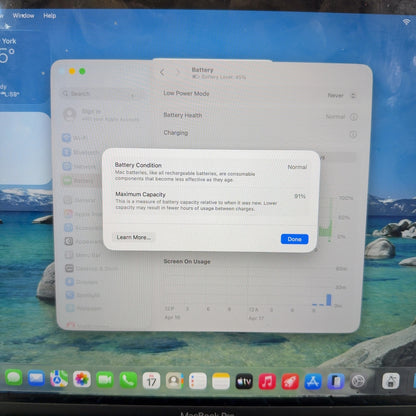Open the Notes app in the Dock
The height and width of the screenshot is (416, 416).
click(x=221, y=381)
